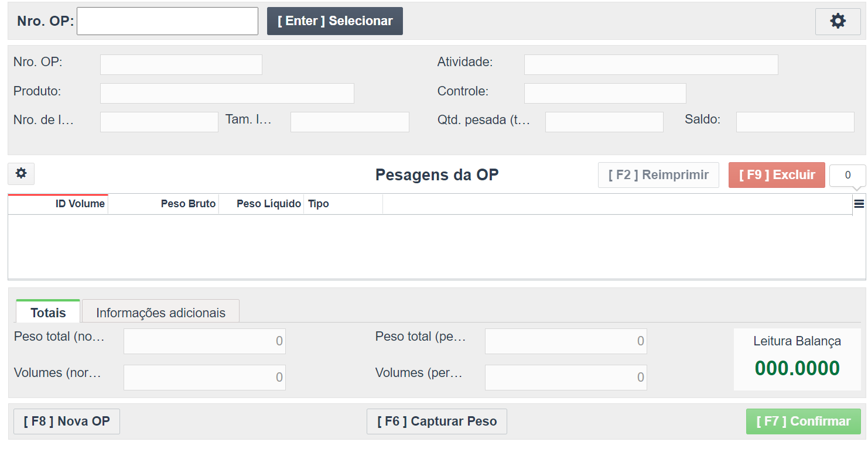Click the Nro. de l… field
This screenshot has width=868, height=449.
(159, 122)
